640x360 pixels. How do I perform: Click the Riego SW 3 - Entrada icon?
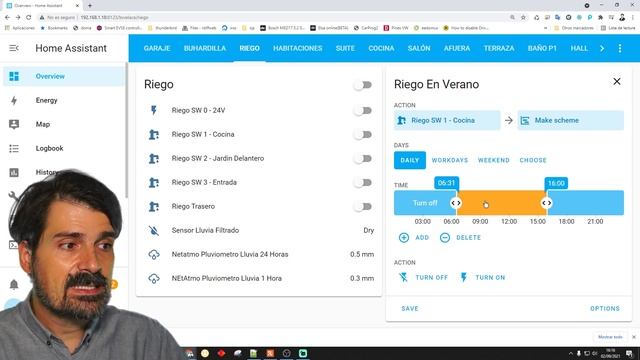tap(154, 182)
